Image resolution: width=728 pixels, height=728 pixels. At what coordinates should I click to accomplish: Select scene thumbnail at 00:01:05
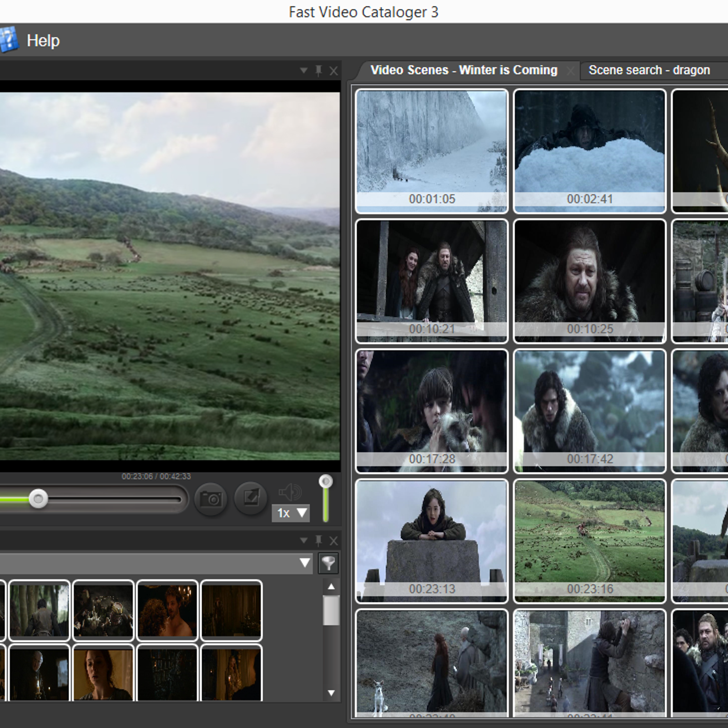431,151
